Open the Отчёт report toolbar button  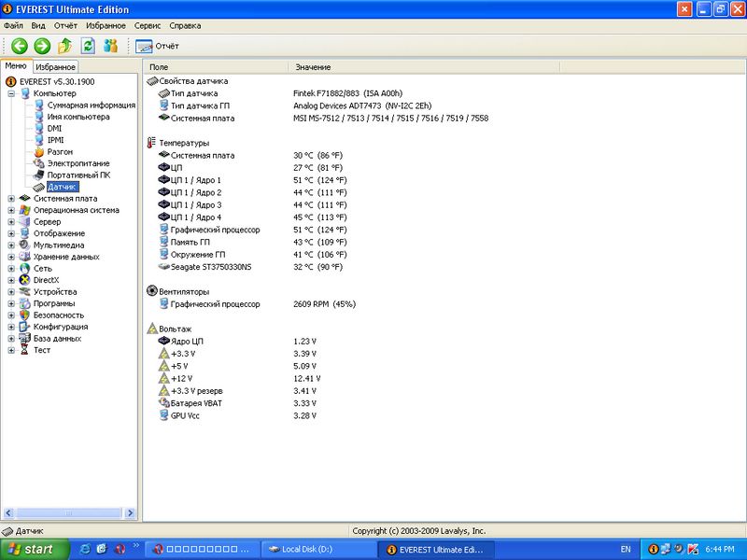158,46
